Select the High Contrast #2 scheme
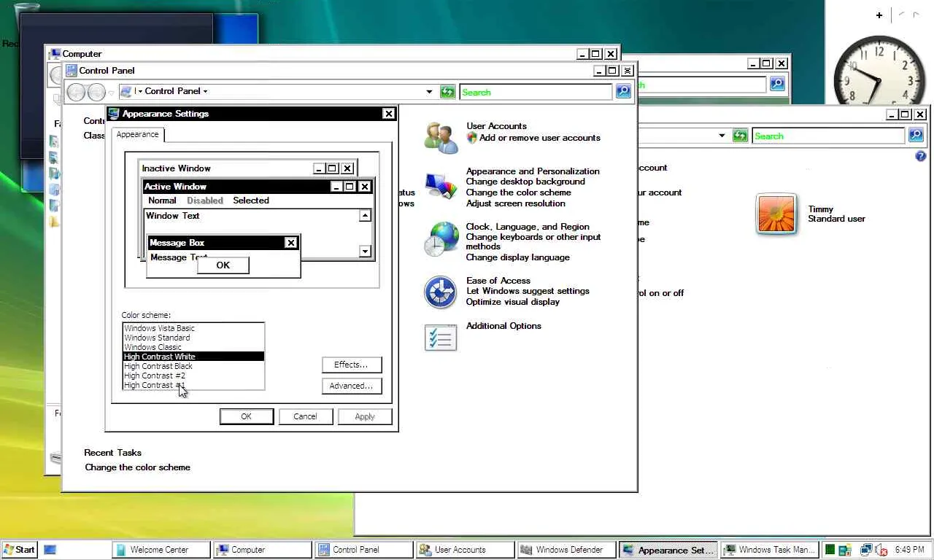Viewport: 934px width, 560px height. [193, 376]
